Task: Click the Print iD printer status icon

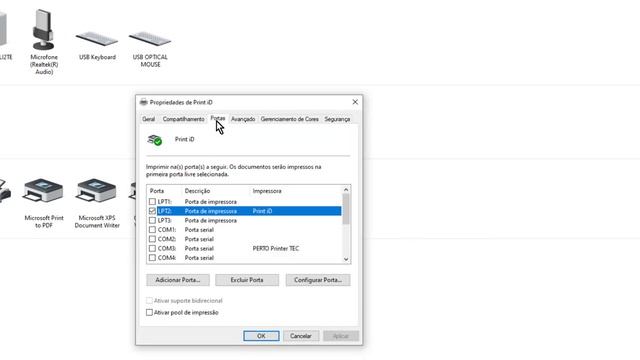Action: (155, 140)
